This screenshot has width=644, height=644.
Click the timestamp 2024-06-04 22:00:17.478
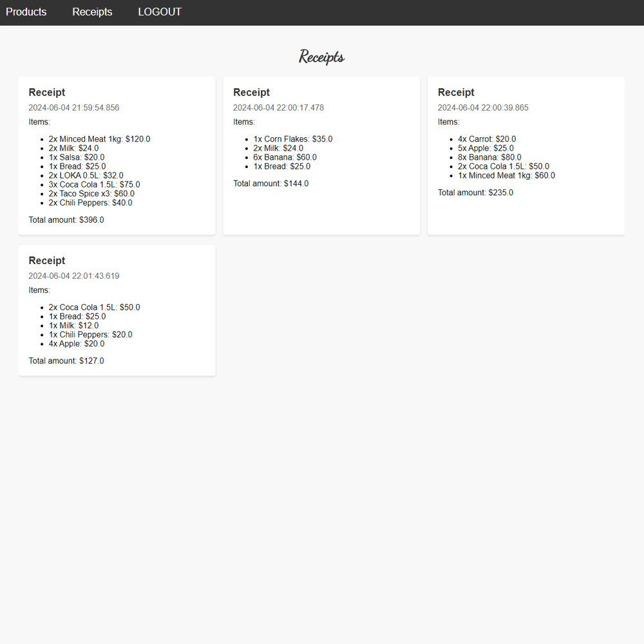278,108
